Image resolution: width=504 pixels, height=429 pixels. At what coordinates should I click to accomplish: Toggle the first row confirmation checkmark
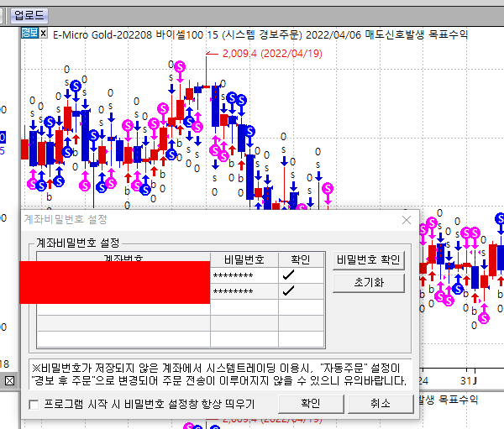(289, 275)
